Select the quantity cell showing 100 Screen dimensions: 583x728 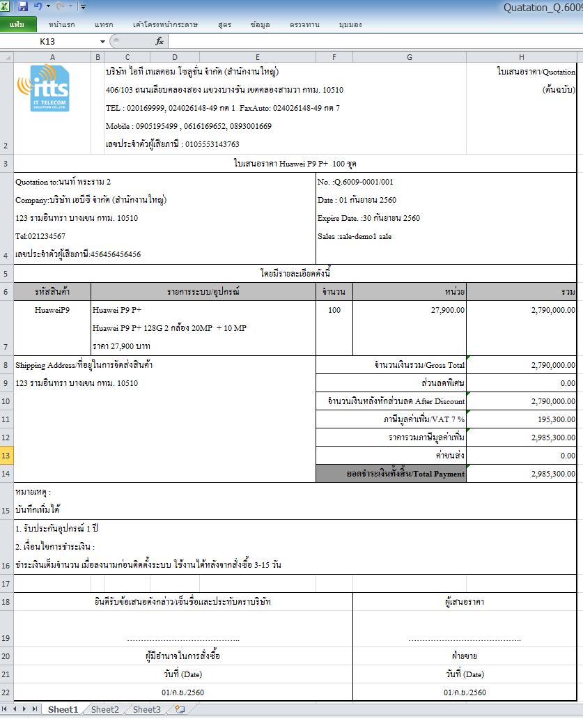click(x=334, y=328)
